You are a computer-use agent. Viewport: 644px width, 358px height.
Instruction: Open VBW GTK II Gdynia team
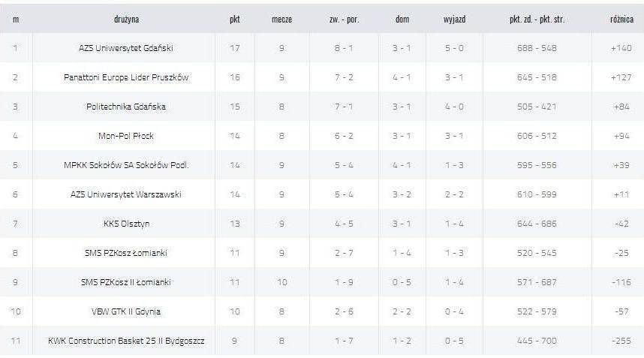(x=125, y=311)
